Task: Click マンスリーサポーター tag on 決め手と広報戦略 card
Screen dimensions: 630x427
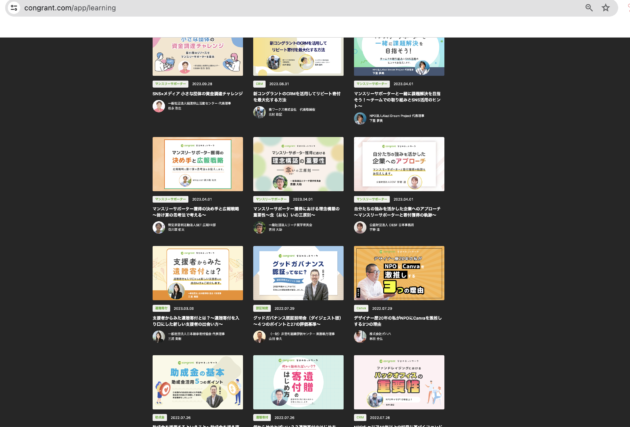Action: 170,199
